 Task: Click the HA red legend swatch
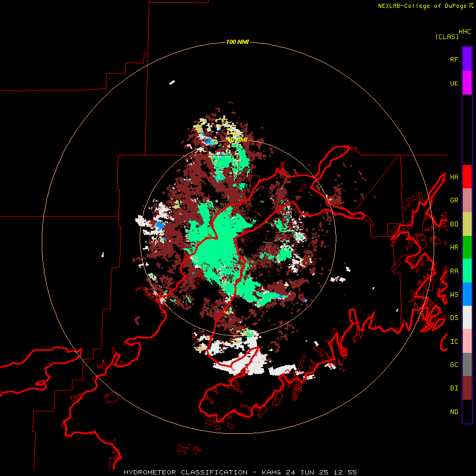(x=467, y=177)
